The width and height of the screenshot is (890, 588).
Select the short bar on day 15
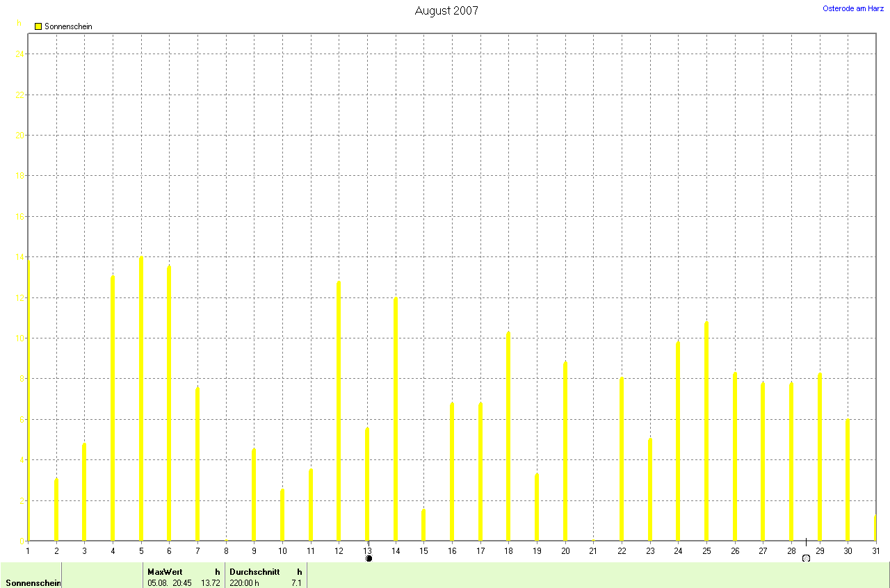(423, 525)
